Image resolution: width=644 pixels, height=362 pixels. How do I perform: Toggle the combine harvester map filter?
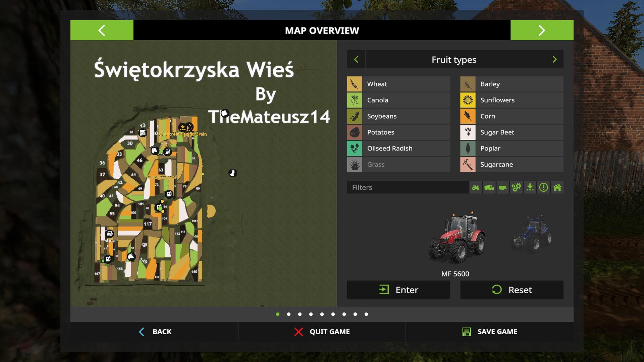coord(489,187)
